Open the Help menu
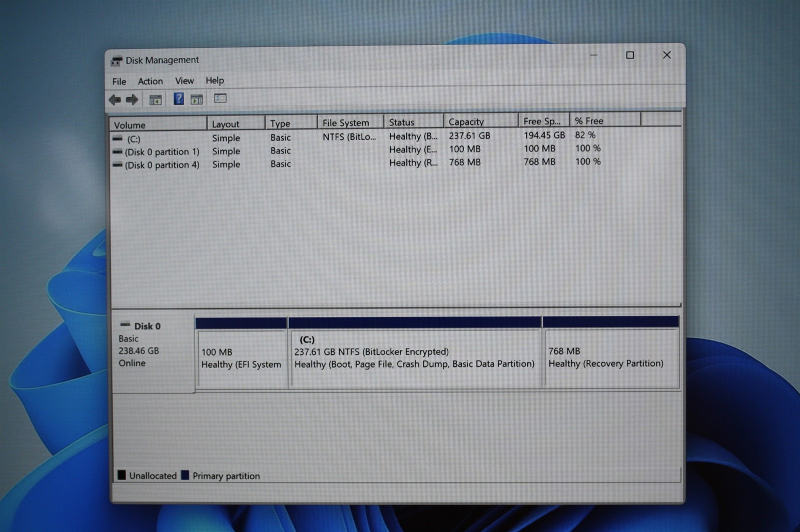800x532 pixels. 215,80
